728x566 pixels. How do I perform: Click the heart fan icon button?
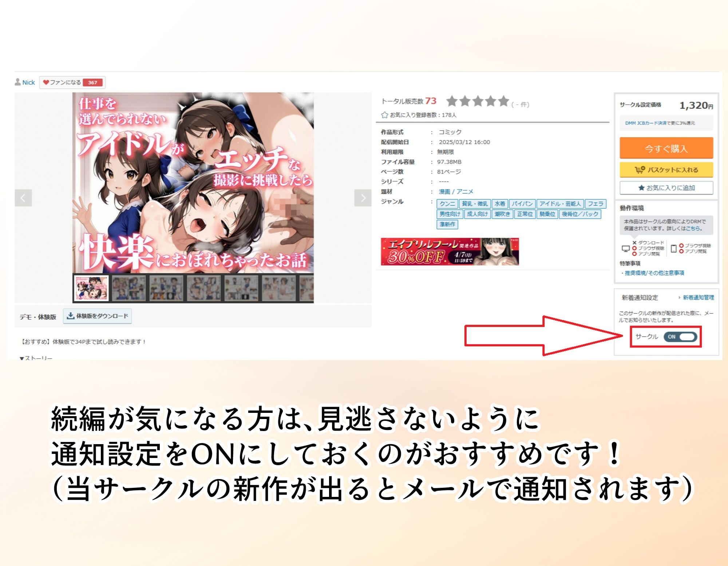point(46,83)
